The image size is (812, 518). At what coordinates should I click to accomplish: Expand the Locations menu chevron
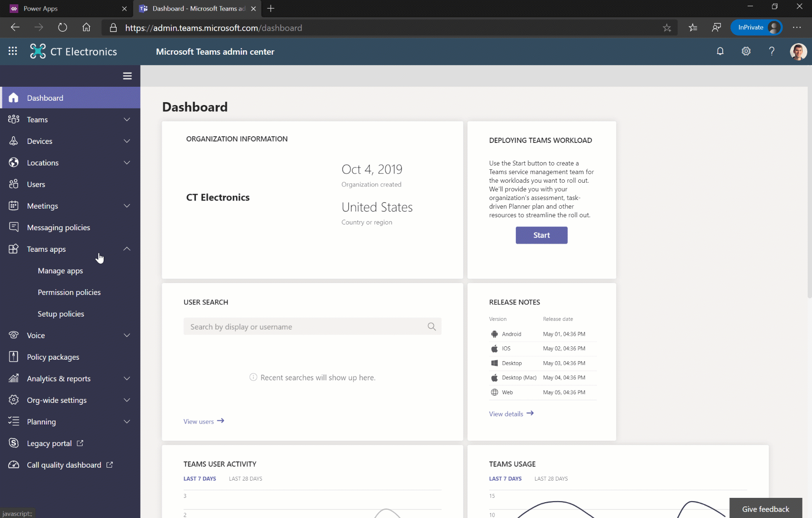pyautogui.click(x=127, y=163)
